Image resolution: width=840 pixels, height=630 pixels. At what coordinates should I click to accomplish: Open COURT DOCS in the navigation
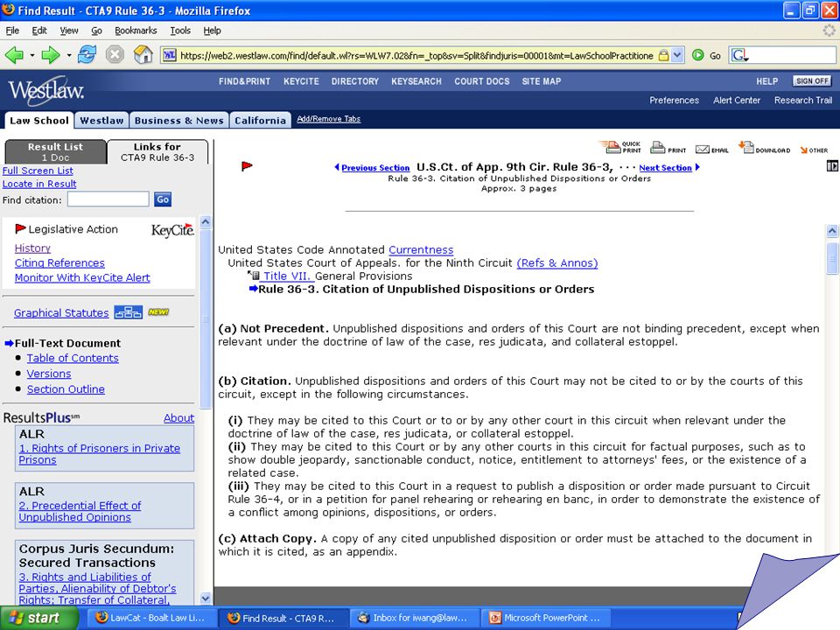click(482, 81)
